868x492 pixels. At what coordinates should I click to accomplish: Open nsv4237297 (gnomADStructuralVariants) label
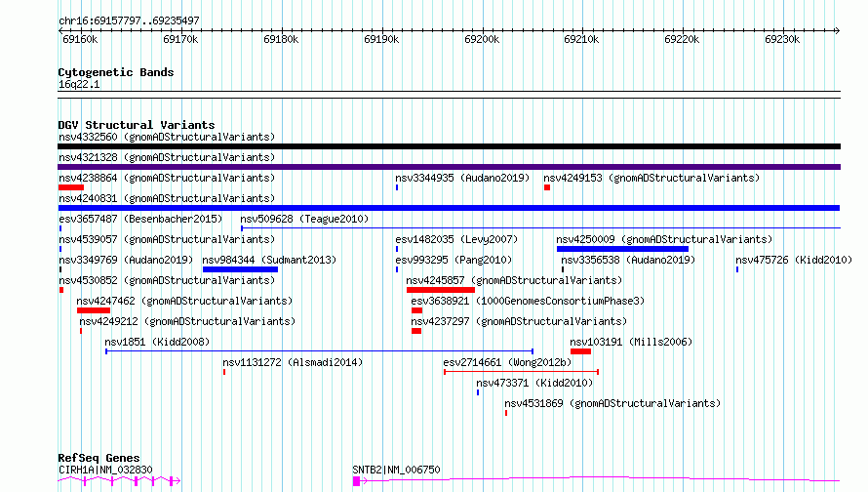(x=519, y=321)
